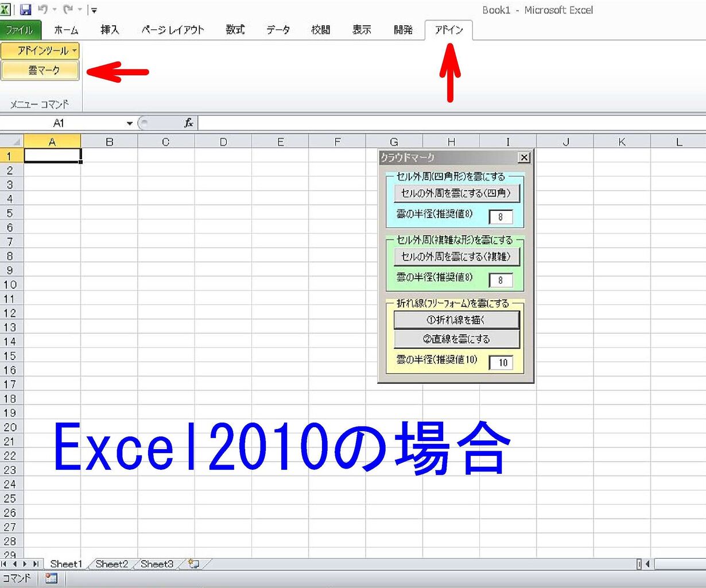Click the macro record icon in status bar
Screen dimensions: 706x588
pos(51,578)
